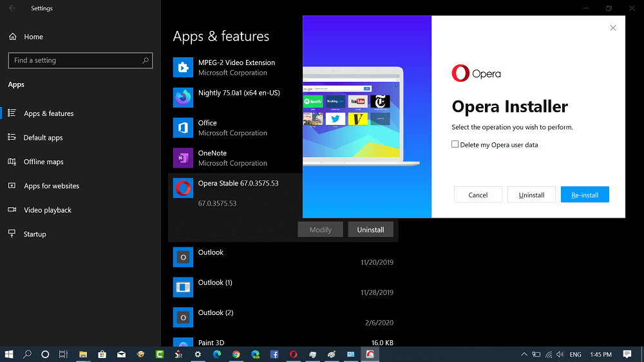Click the Opera installer taskbar icon
Viewport: 644px width, 362px height.
pos(370,354)
